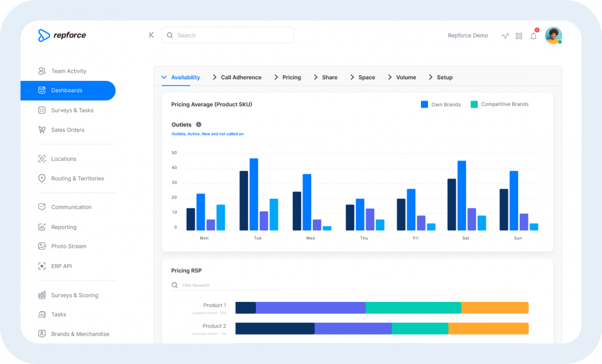
Task: Open the notifications bell
Action: click(533, 36)
